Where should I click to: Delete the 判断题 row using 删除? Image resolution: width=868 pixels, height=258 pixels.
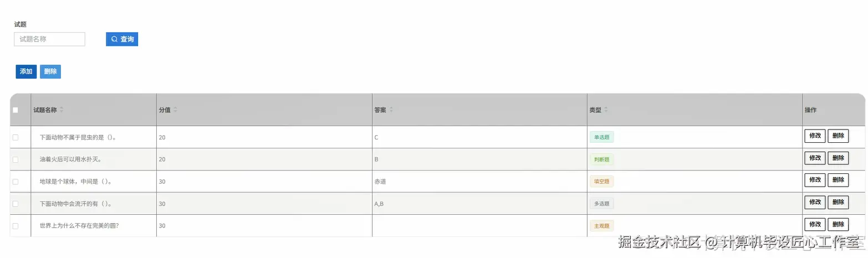pos(838,158)
